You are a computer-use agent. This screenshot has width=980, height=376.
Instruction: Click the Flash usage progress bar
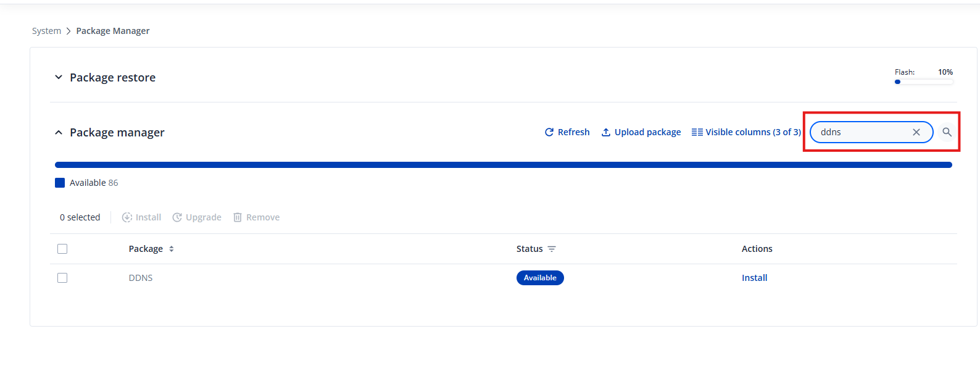point(924,81)
